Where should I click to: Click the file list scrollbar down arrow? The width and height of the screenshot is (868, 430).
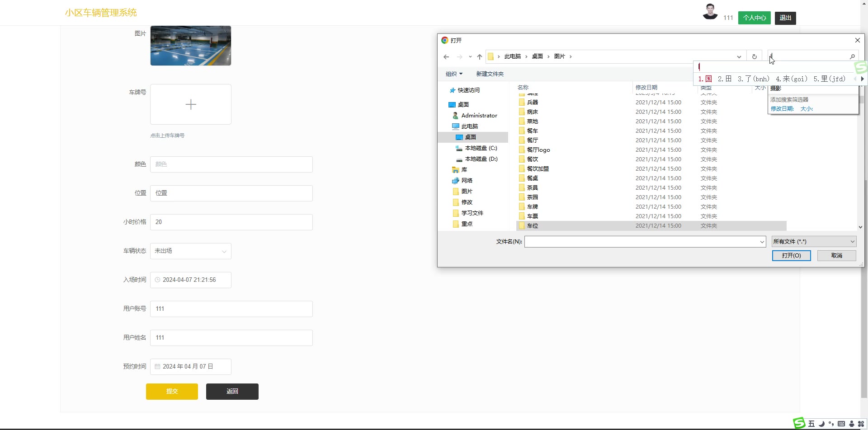pyautogui.click(x=860, y=227)
